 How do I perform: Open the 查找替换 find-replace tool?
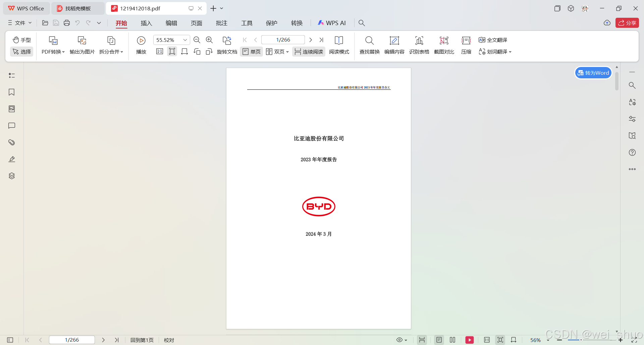coord(369,45)
